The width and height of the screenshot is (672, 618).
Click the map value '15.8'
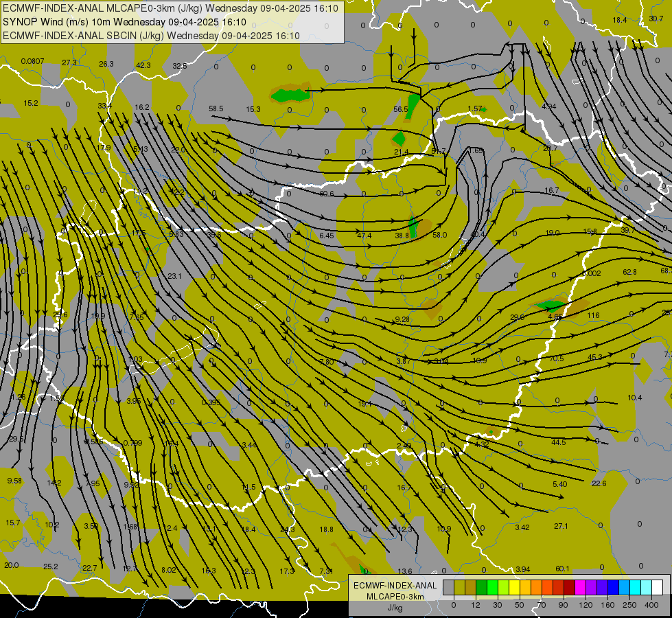pos(590,231)
